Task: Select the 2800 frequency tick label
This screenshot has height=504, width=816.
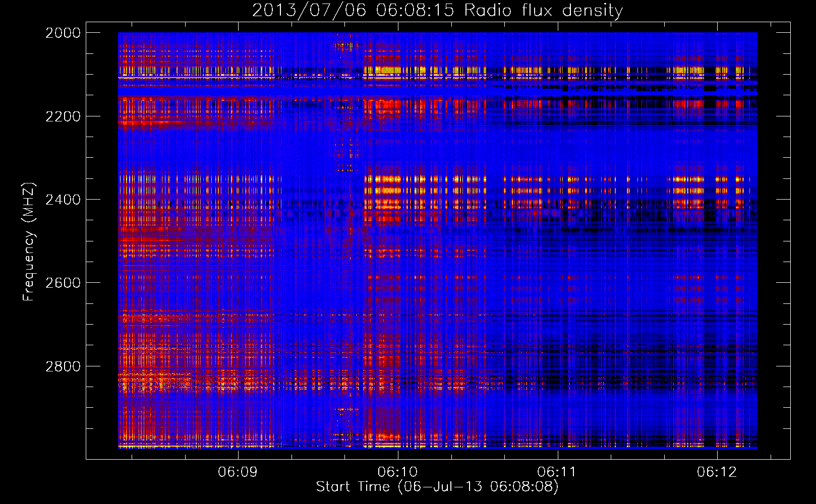Action: [x=63, y=366]
